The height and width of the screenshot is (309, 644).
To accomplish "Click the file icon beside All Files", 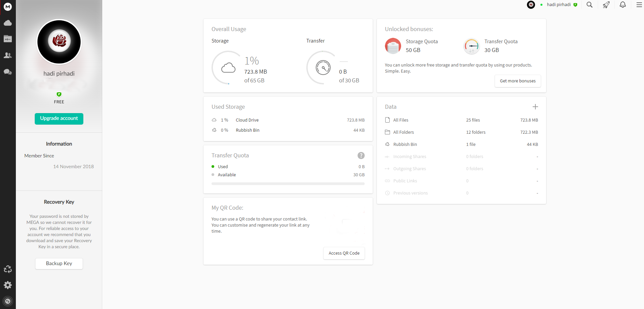I will click(388, 120).
